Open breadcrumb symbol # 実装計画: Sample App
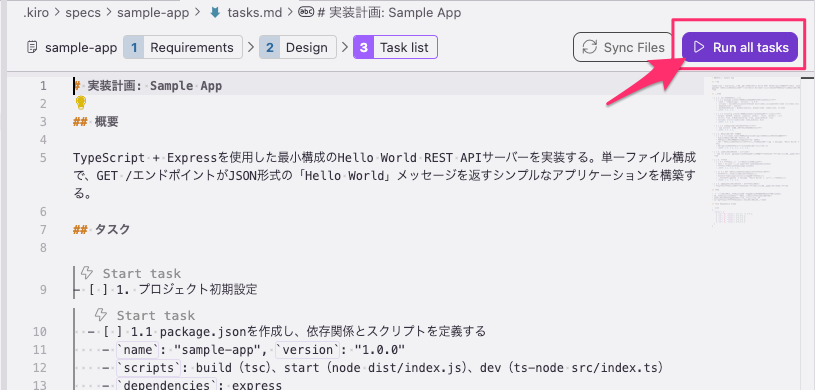This screenshot has width=815, height=390. tap(388, 12)
